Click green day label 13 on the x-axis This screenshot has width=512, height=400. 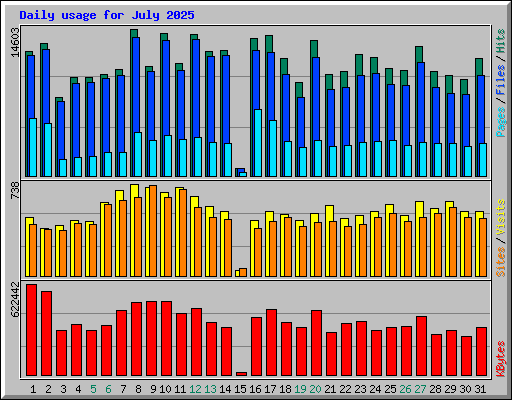tap(210, 389)
